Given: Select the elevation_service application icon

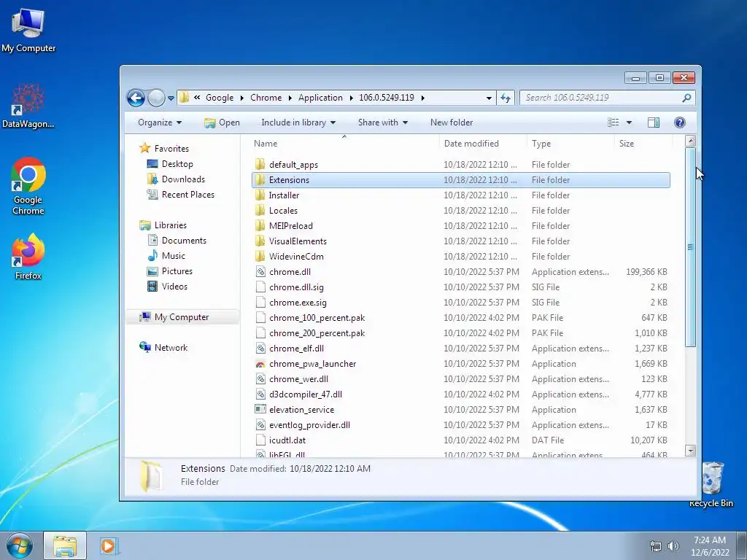Looking at the screenshot, I should click(x=260, y=410).
